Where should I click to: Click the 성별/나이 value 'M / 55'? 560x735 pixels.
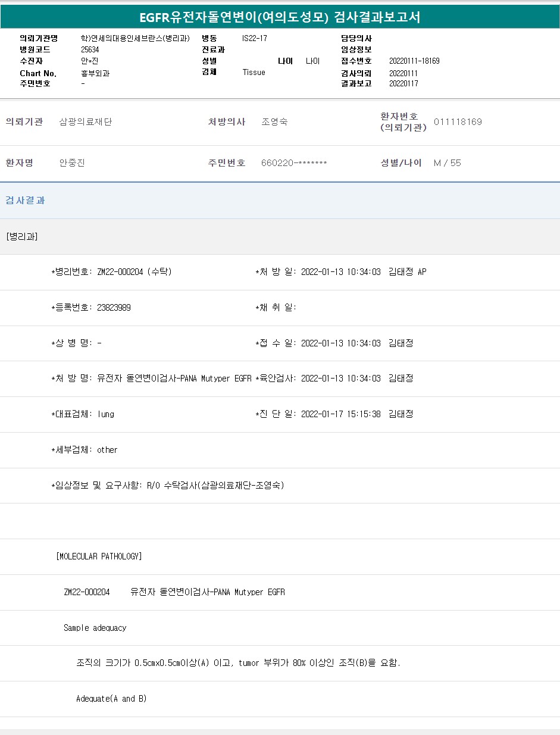click(448, 163)
